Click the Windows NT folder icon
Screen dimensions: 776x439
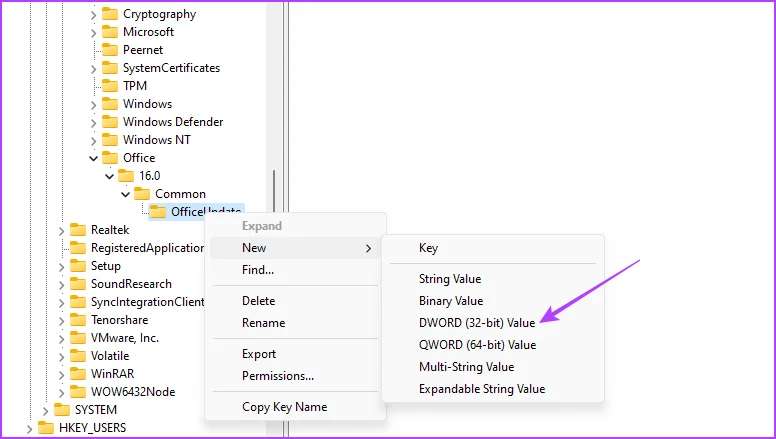coord(110,140)
